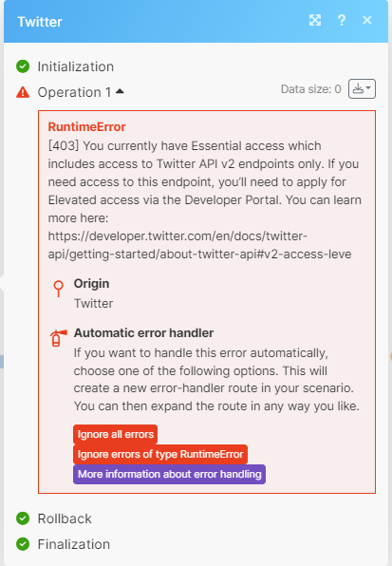Image resolution: width=392 pixels, height=566 pixels.
Task: Open the download output dropdown button
Action: [x=362, y=89]
